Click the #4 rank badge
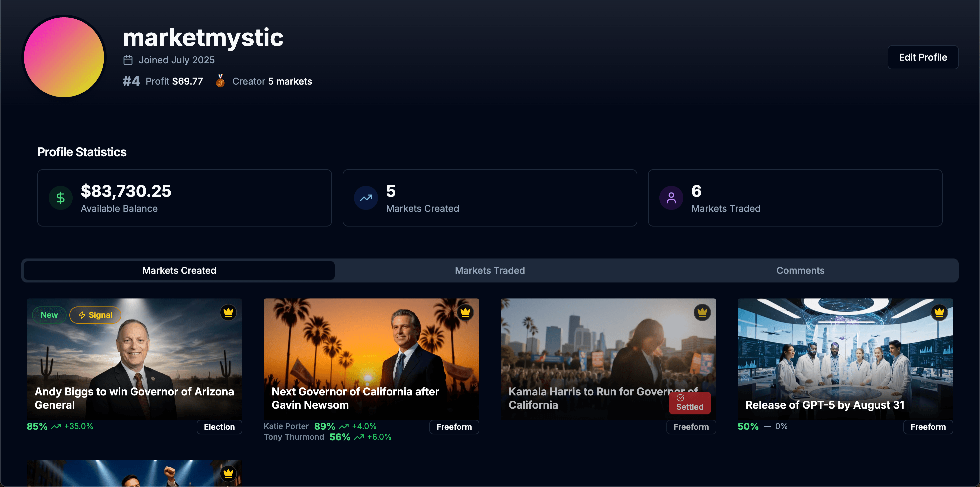The width and height of the screenshot is (980, 487). tap(131, 81)
